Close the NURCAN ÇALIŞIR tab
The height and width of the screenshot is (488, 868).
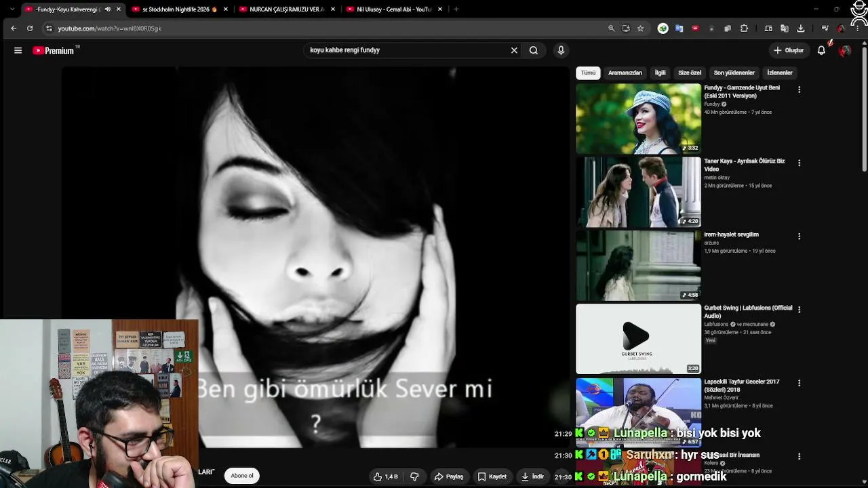(x=333, y=9)
